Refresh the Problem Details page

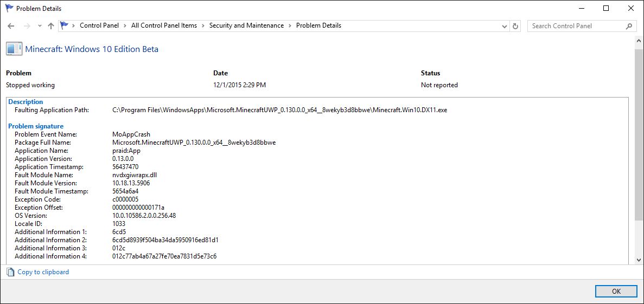[516, 26]
